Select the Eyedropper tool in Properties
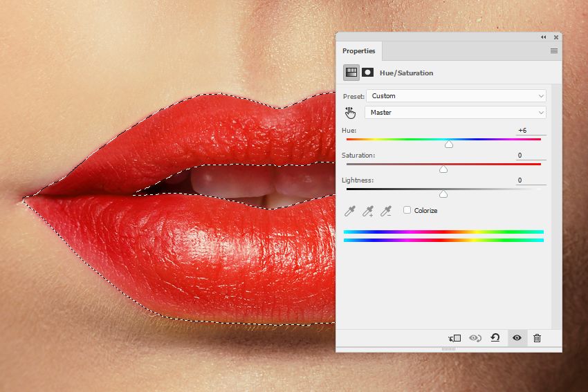This screenshot has width=588, height=392. coord(350,211)
